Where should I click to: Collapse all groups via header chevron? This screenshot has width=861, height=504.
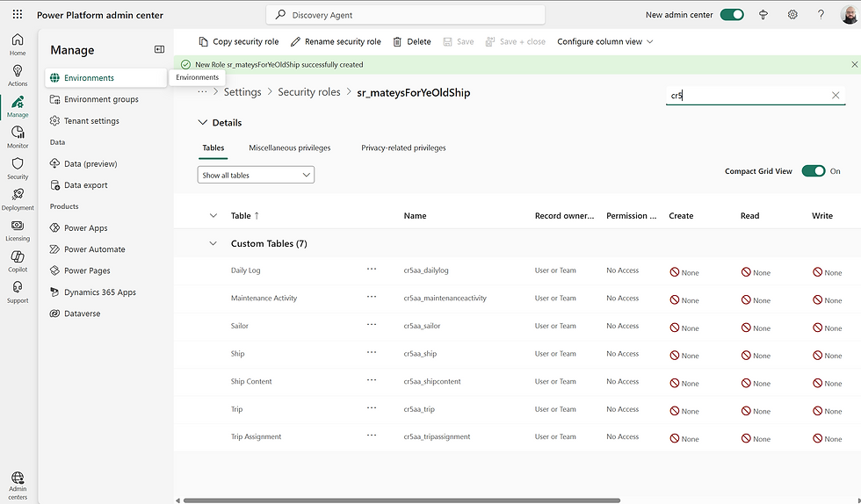pos(213,215)
